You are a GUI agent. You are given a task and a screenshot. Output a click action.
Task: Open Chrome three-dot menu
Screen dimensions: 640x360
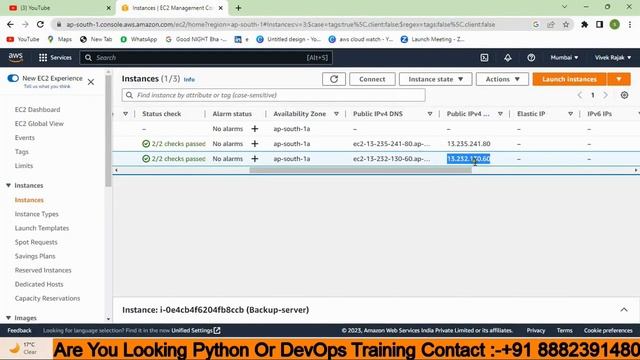point(630,24)
